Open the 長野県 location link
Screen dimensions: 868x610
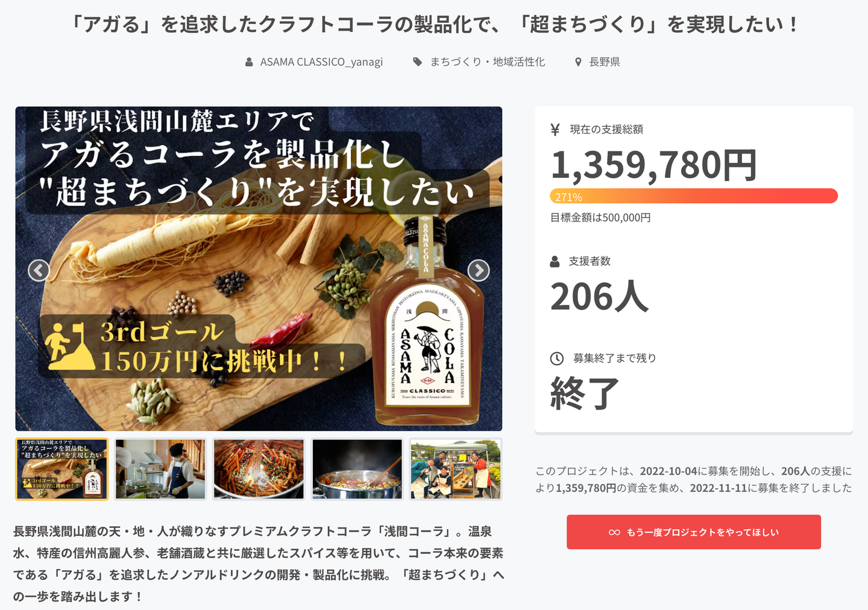click(x=605, y=62)
